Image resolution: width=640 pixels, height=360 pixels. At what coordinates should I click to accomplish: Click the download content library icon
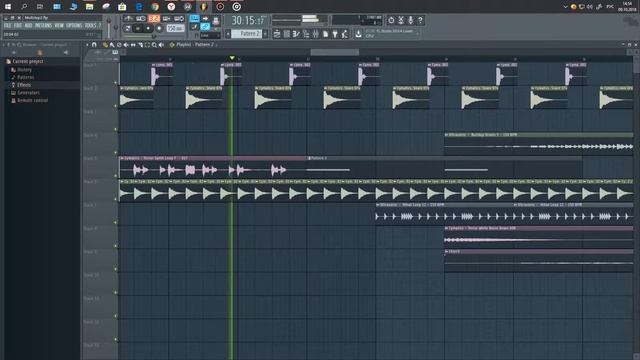[358, 34]
